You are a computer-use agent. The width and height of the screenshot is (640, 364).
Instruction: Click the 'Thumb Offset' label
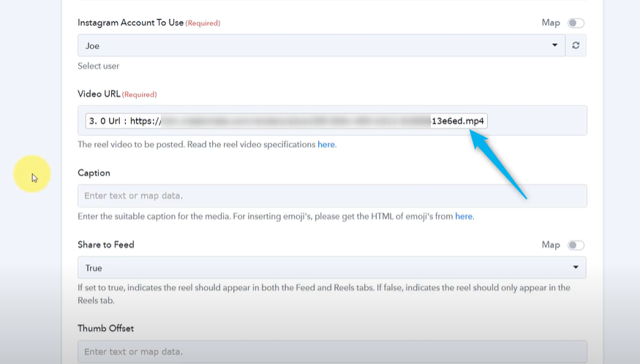coord(106,328)
